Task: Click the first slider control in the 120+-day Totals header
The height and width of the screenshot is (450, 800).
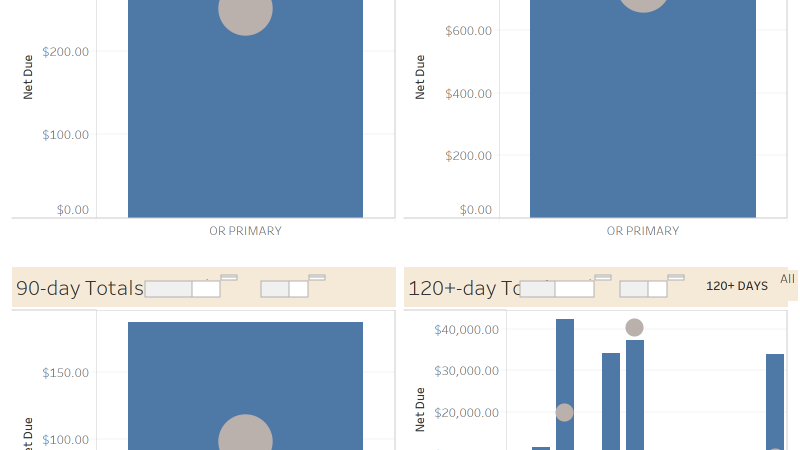Action: pyautogui.click(x=557, y=289)
